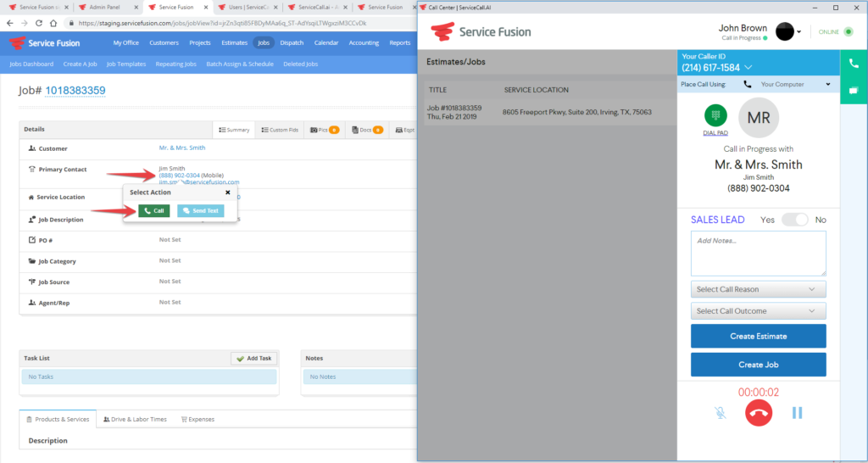Viewport: 868px width, 463px height.
Task: Close the Select Action popup
Action: point(227,192)
